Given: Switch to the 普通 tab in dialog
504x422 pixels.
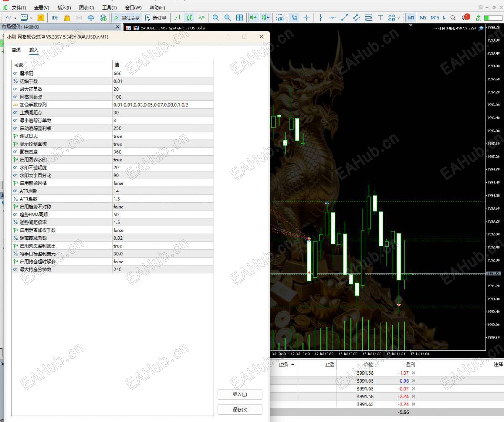Looking at the screenshot, I should coord(16,50).
